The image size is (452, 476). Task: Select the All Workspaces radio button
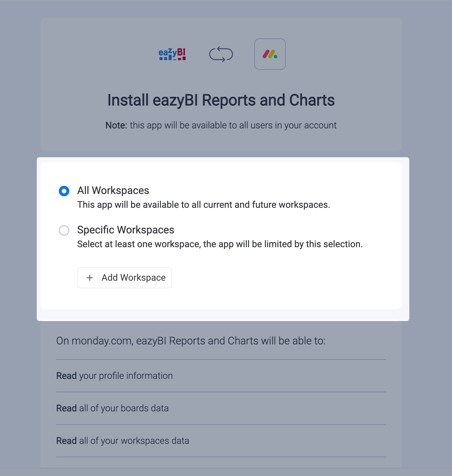[x=64, y=191]
